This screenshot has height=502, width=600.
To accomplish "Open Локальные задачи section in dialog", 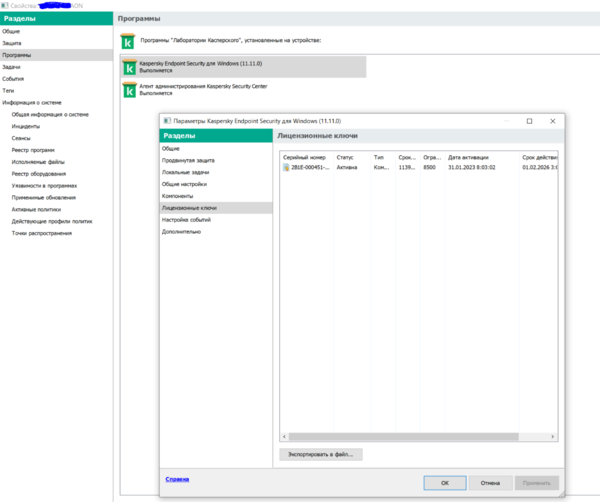I will click(216, 172).
